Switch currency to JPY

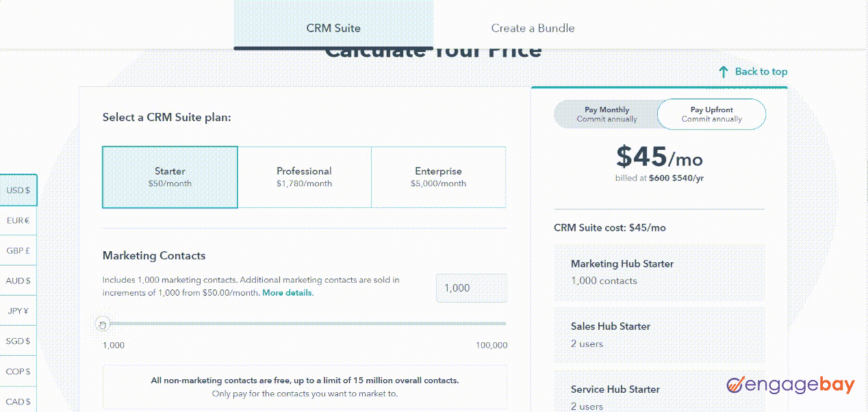coord(18,311)
